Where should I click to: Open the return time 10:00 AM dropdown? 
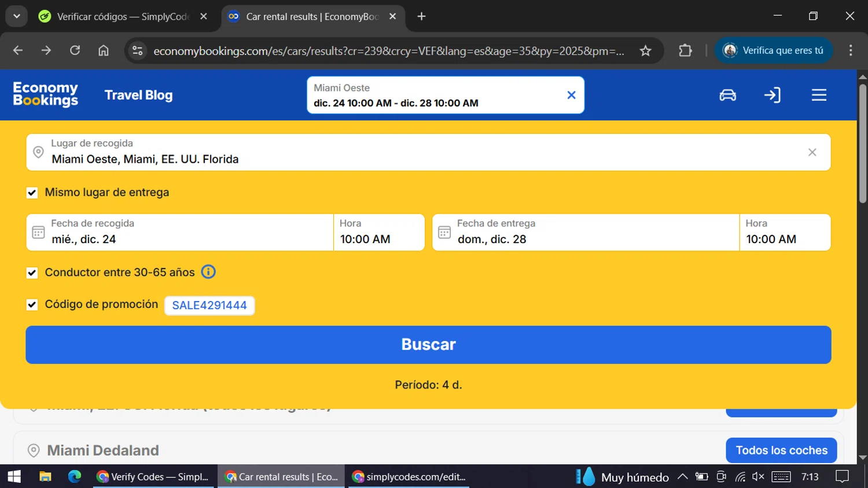[785, 232]
